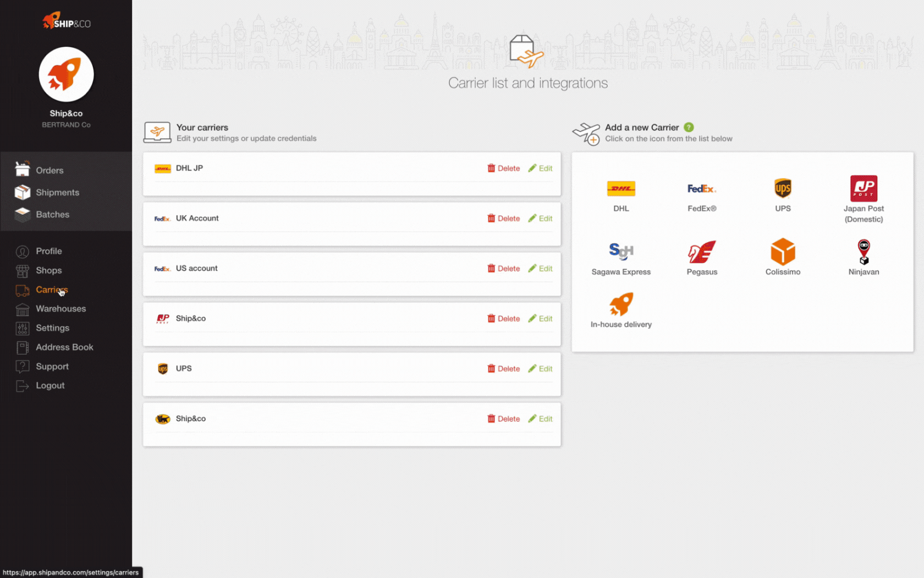The width and height of the screenshot is (924, 578).
Task: Click the Shops storefront icon
Action: point(23,271)
